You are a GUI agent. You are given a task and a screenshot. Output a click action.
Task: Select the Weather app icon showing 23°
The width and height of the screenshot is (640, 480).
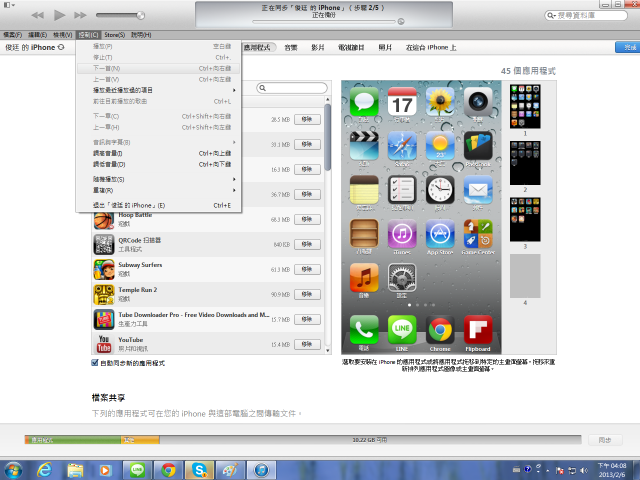point(440,145)
